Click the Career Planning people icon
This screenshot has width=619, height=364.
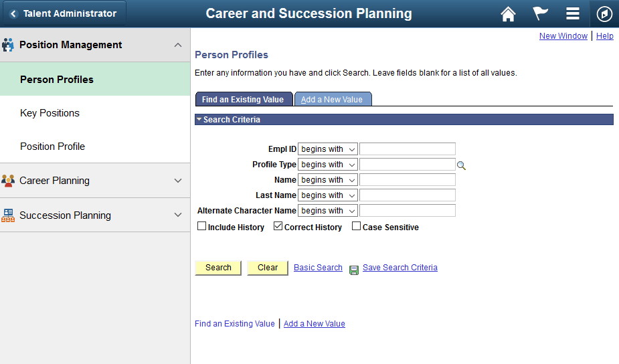[x=8, y=181]
